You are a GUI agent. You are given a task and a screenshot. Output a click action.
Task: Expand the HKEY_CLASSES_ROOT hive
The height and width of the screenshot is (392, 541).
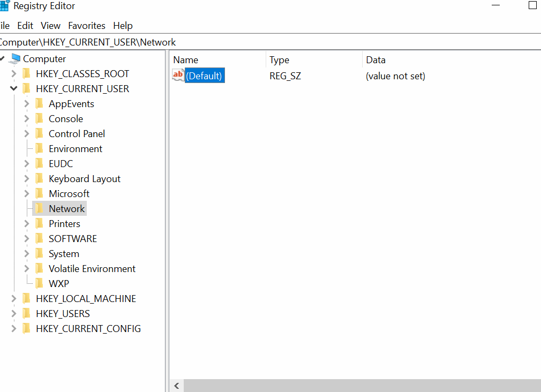(13, 73)
